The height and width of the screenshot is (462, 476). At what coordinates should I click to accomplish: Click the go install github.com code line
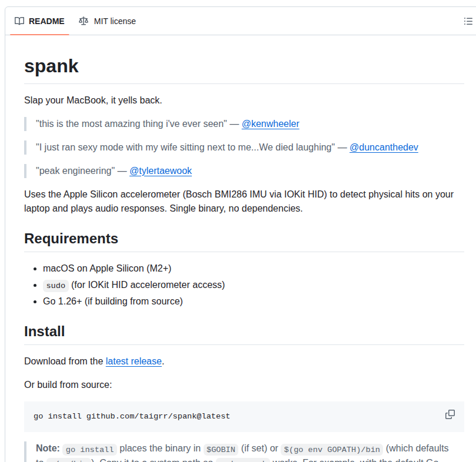coord(132,416)
